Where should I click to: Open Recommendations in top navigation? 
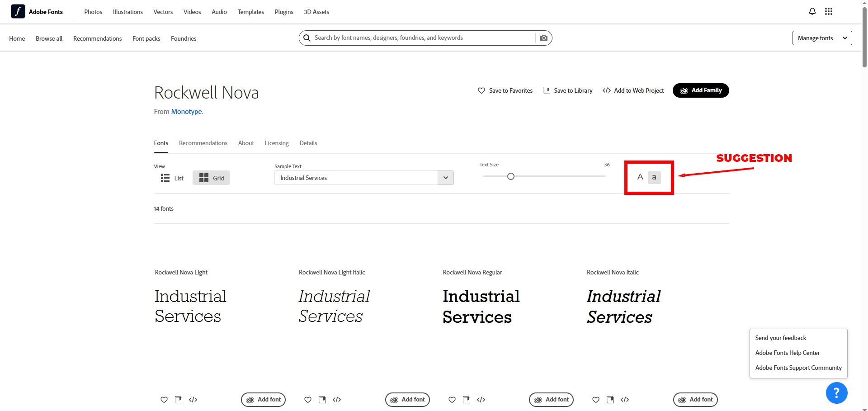click(98, 38)
